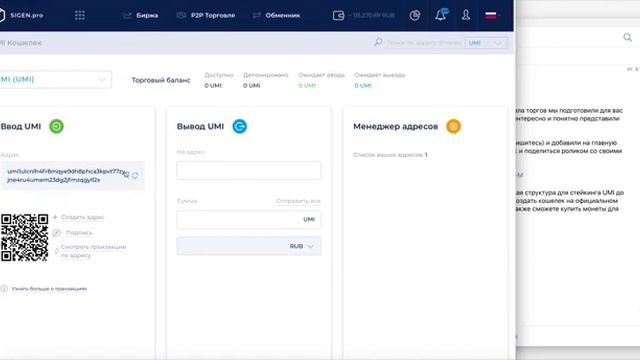This screenshot has width=640, height=360.
Task: Click Отправить все link
Action: pyautogui.click(x=298, y=201)
